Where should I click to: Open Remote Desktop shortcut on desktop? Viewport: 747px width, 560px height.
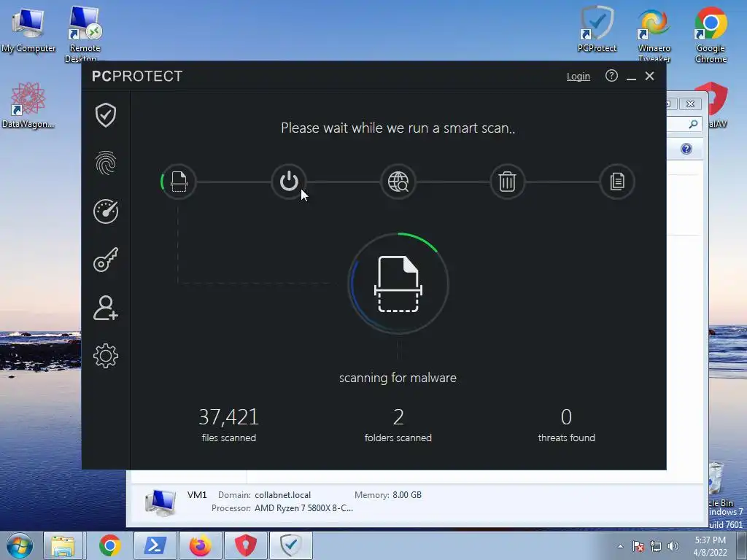tap(85, 34)
